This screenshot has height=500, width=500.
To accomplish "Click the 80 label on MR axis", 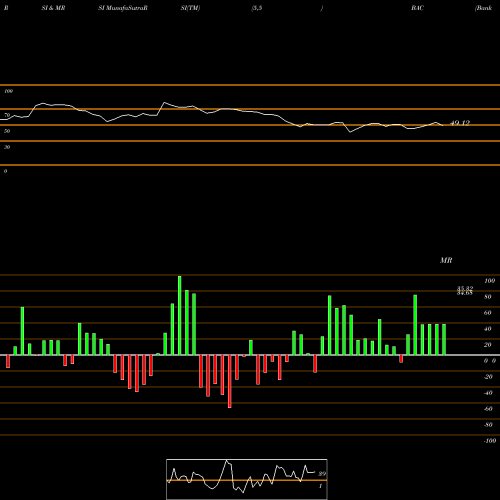I will click(488, 297).
